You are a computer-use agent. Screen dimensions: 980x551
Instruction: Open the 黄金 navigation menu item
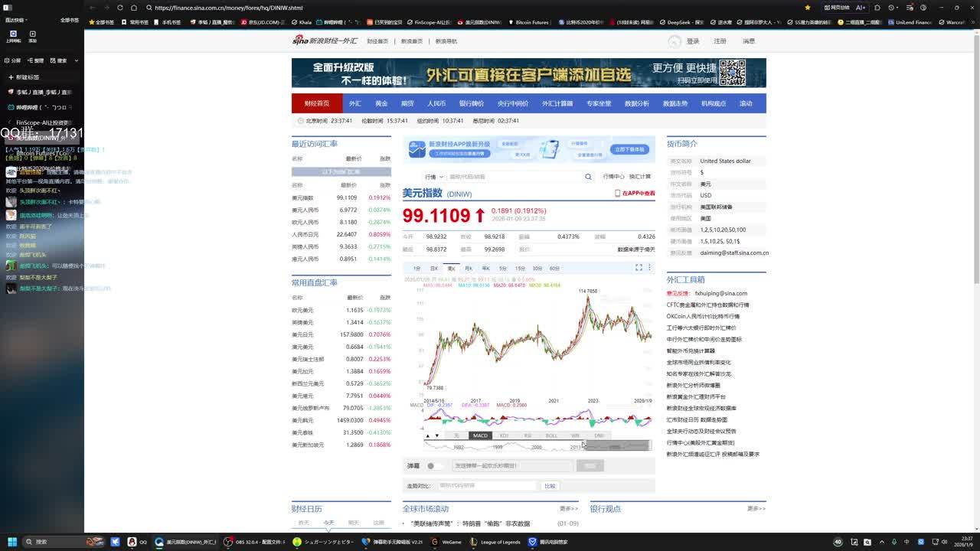click(381, 103)
